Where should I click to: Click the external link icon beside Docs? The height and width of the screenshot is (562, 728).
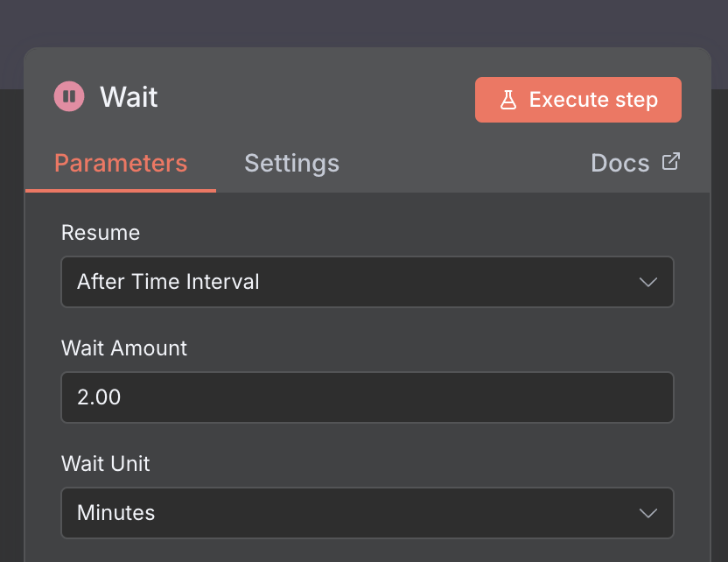[x=670, y=162]
